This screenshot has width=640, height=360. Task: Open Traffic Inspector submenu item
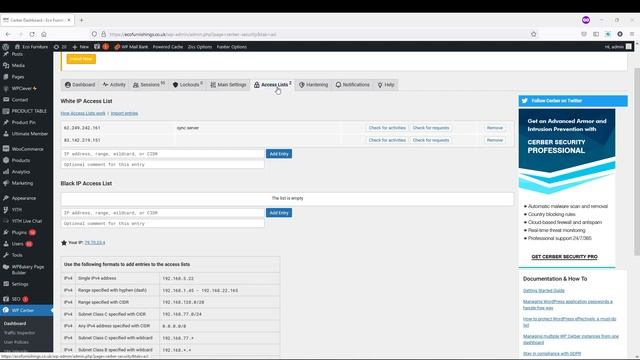(19, 333)
